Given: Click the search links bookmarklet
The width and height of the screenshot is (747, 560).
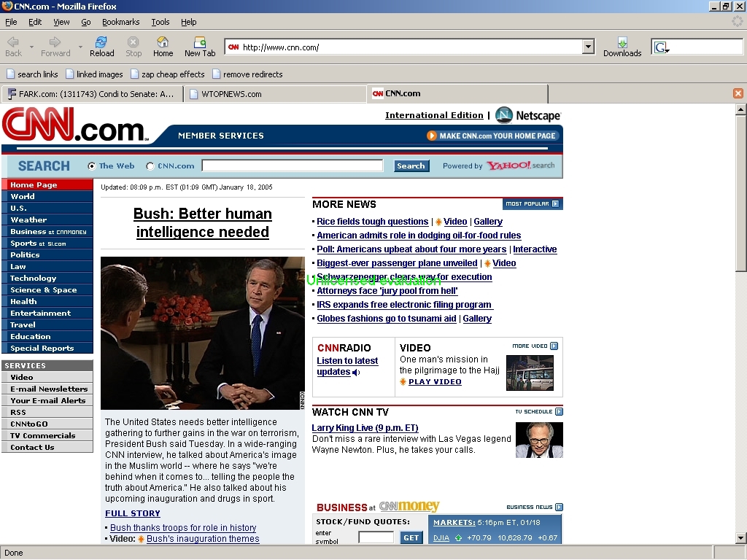Looking at the screenshot, I should pyautogui.click(x=32, y=74).
